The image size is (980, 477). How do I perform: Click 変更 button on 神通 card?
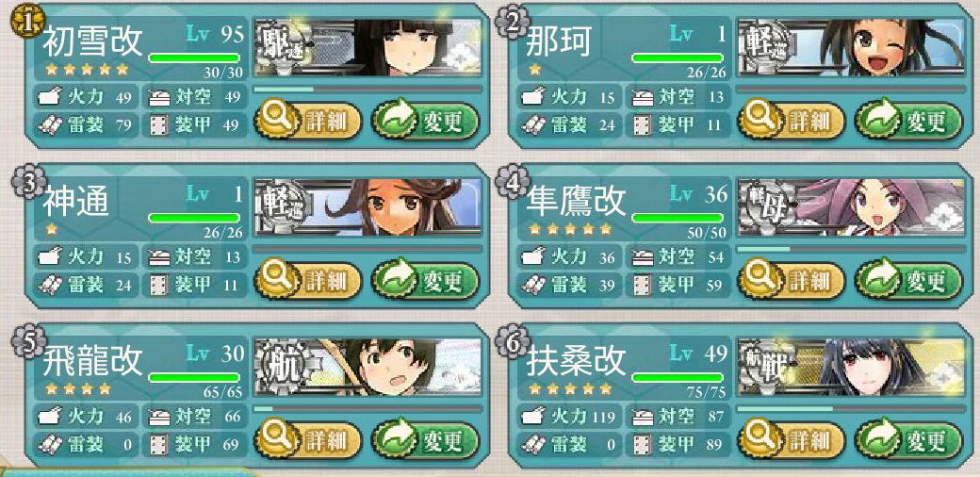tap(426, 281)
